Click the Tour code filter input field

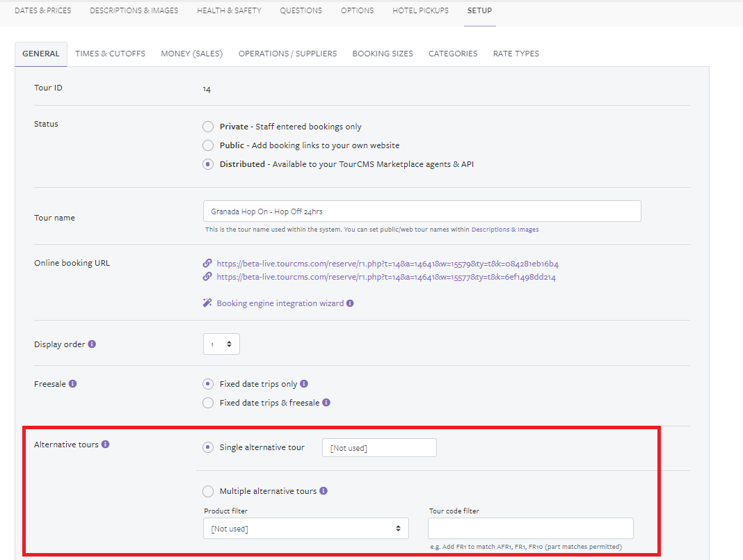(x=530, y=529)
